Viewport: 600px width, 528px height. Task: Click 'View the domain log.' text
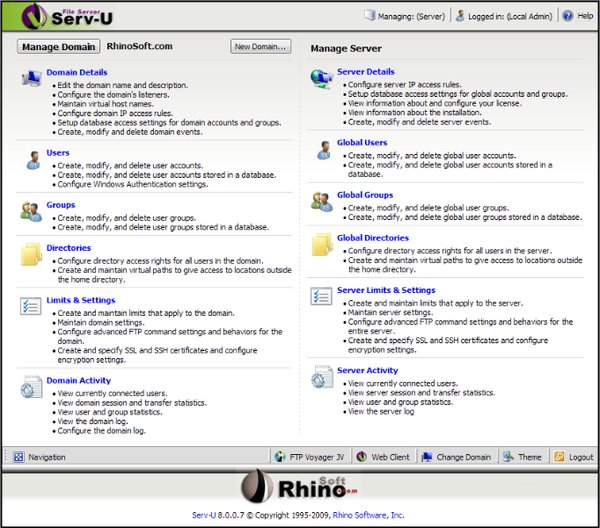point(93,421)
